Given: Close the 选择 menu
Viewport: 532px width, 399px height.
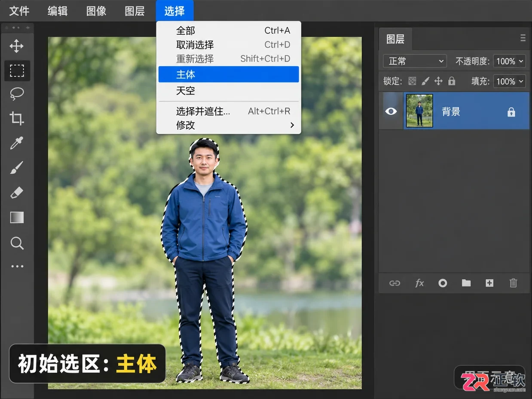Looking at the screenshot, I should [x=174, y=11].
